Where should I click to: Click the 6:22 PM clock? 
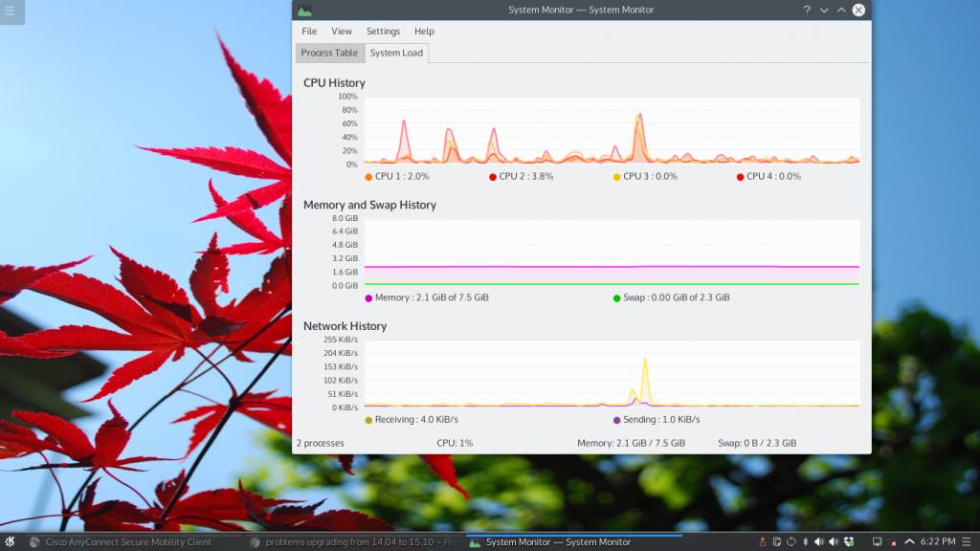coord(937,541)
